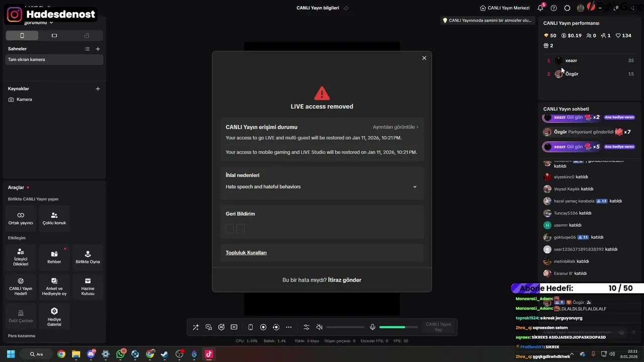Click the second feedback icon under Geri Bildirim
Image resolution: width=644 pixels, height=362 pixels.
[x=240, y=229]
